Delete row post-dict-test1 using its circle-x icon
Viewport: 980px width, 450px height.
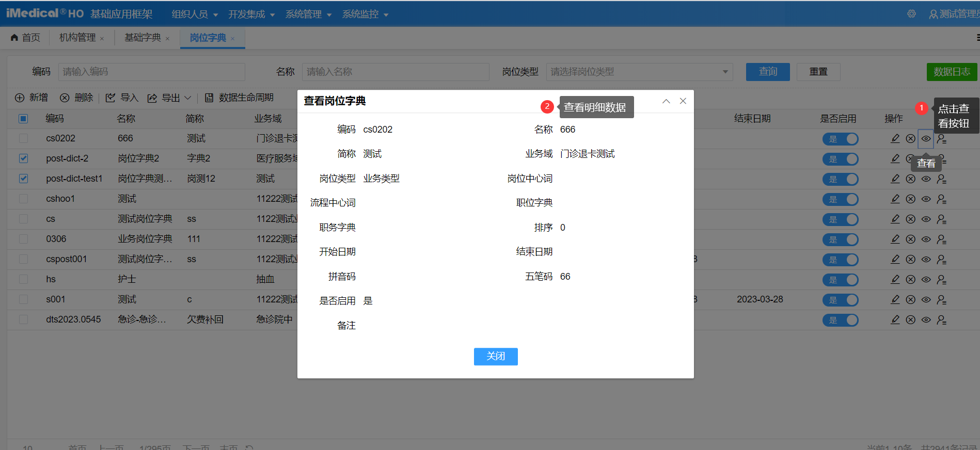point(911,179)
